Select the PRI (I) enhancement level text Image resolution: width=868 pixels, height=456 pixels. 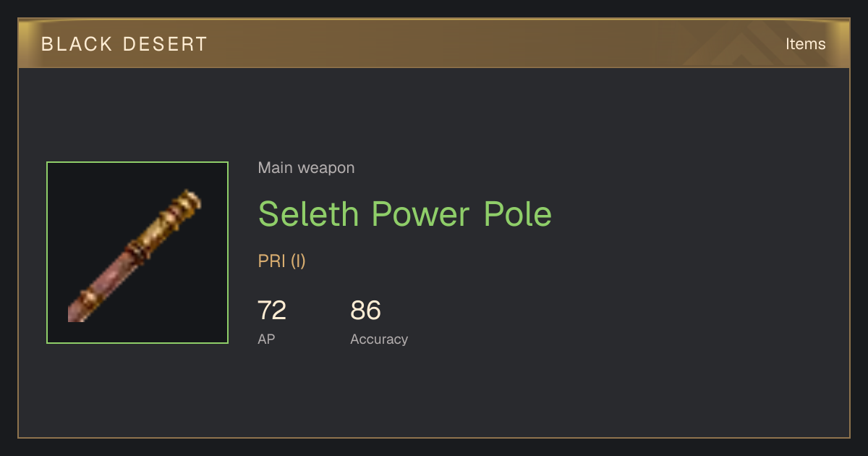tap(282, 261)
